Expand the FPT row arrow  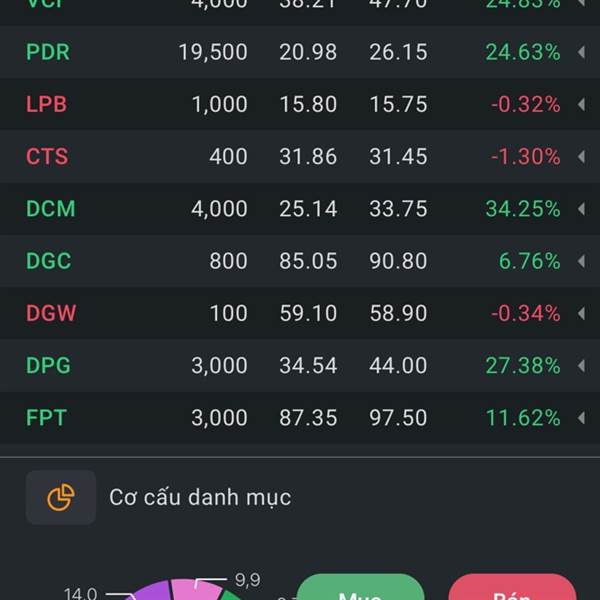point(581,417)
